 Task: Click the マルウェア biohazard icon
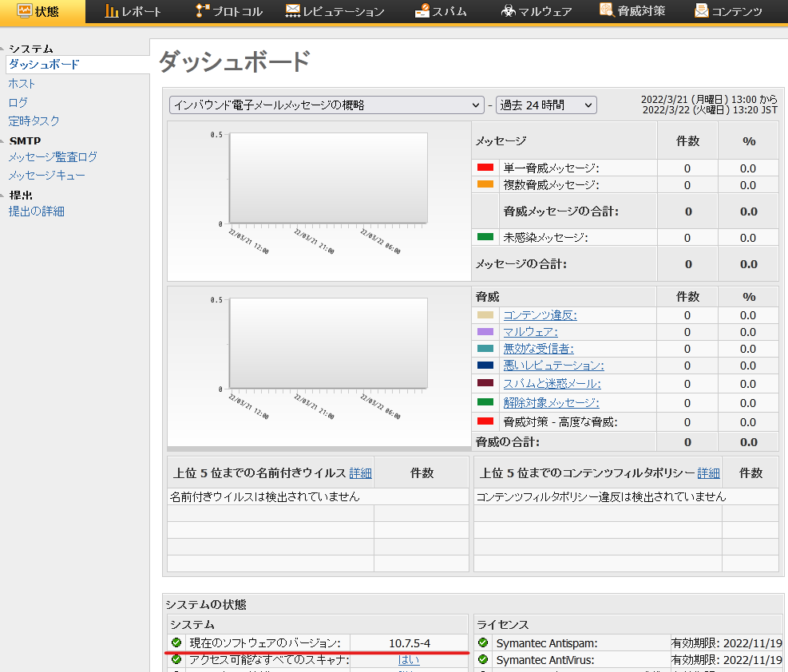508,11
